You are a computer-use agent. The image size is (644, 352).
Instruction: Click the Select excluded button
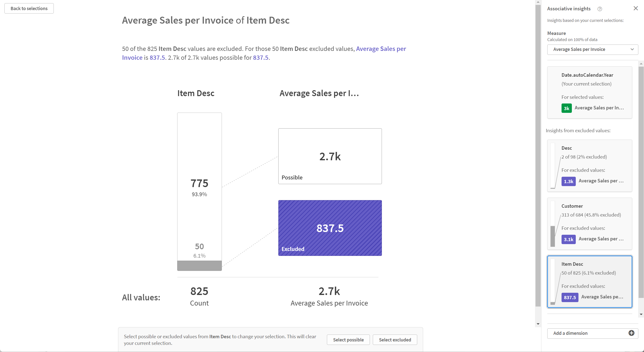point(395,339)
